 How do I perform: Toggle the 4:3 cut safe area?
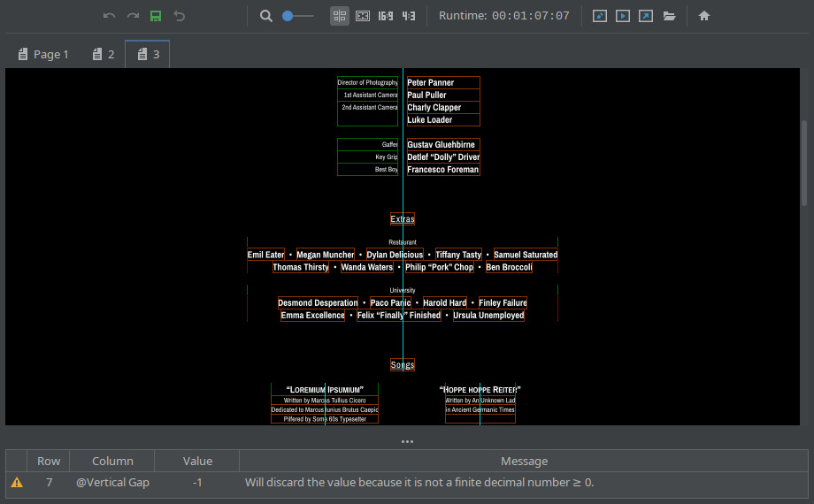(409, 16)
